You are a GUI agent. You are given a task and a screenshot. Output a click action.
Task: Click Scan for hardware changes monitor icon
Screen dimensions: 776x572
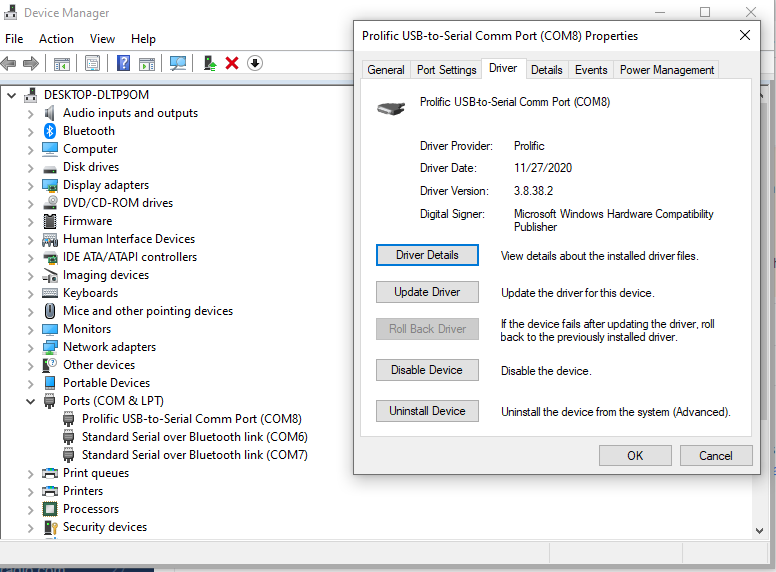pos(178,63)
